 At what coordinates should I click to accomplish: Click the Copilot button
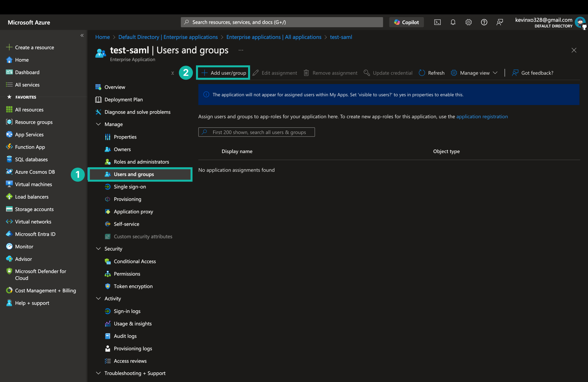406,22
